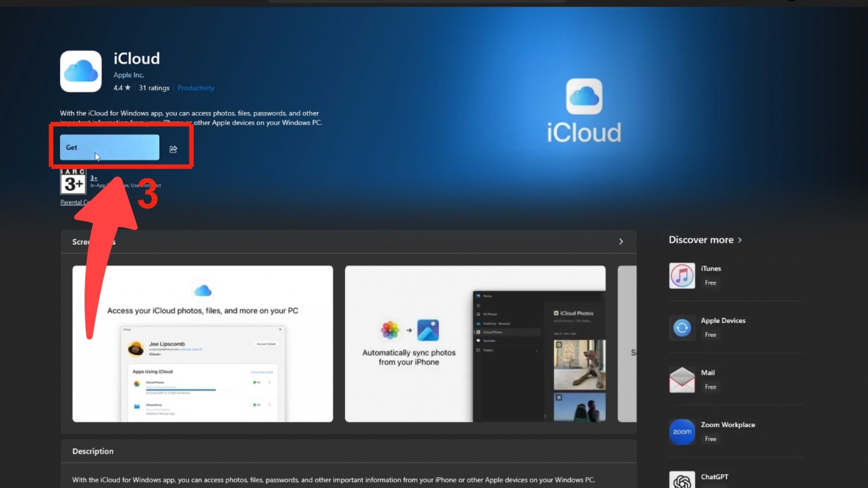868x488 pixels.
Task: Select the Mail app icon
Action: pos(681,380)
